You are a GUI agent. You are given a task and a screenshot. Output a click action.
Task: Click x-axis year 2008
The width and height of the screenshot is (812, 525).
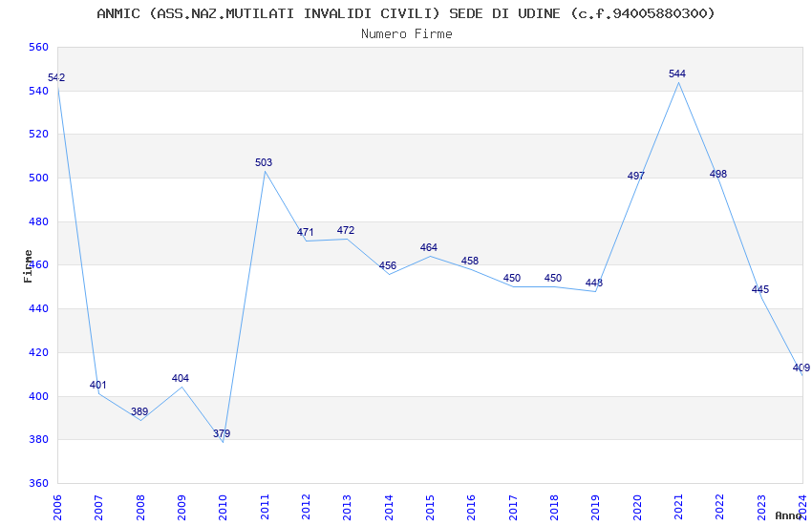click(139, 507)
